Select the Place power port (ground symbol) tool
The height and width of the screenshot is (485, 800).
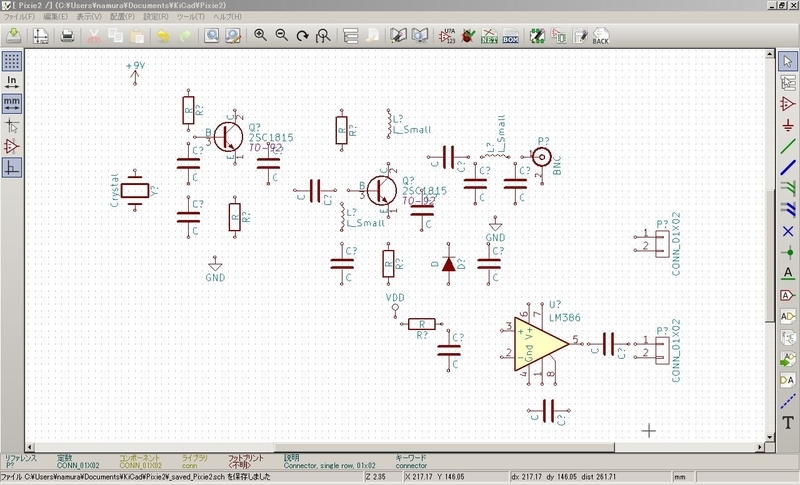point(788,124)
